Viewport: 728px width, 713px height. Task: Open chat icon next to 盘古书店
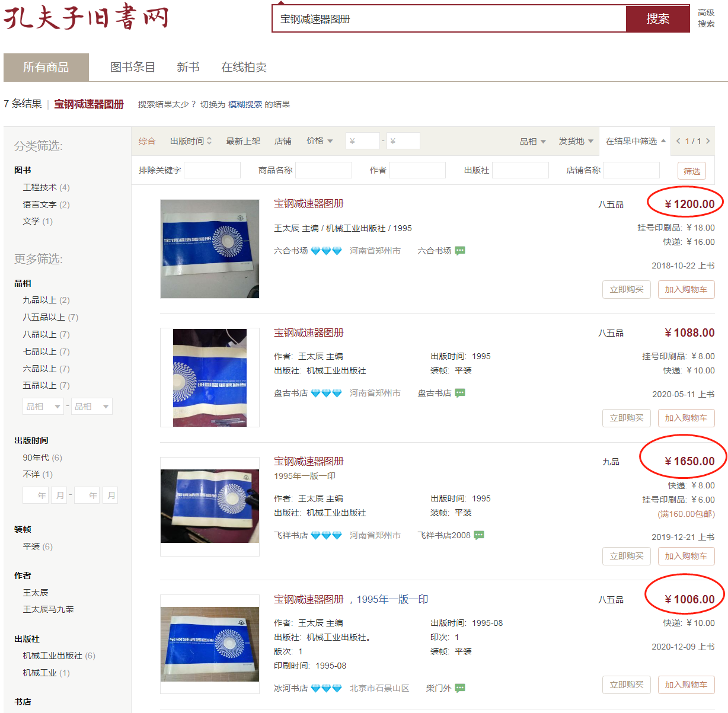[x=460, y=393]
